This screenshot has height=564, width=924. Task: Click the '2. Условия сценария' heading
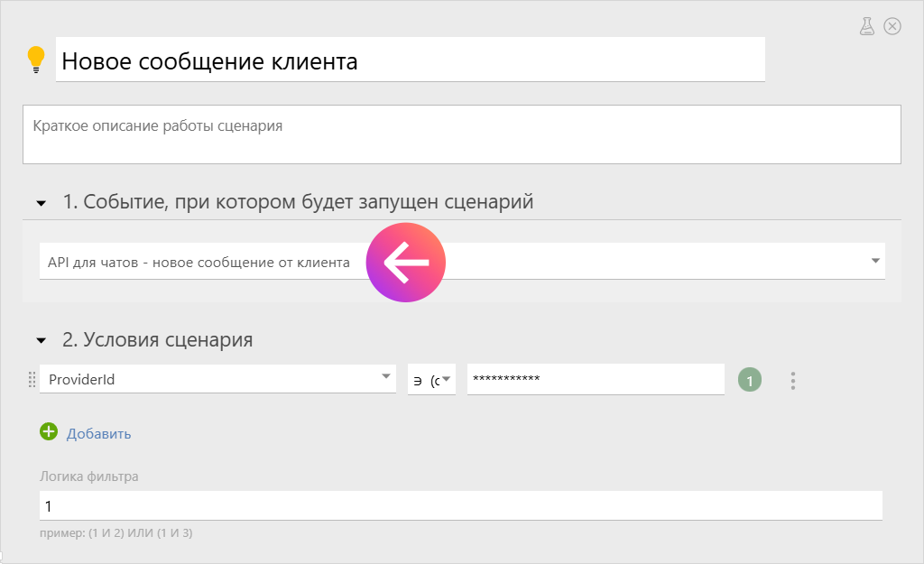158,340
